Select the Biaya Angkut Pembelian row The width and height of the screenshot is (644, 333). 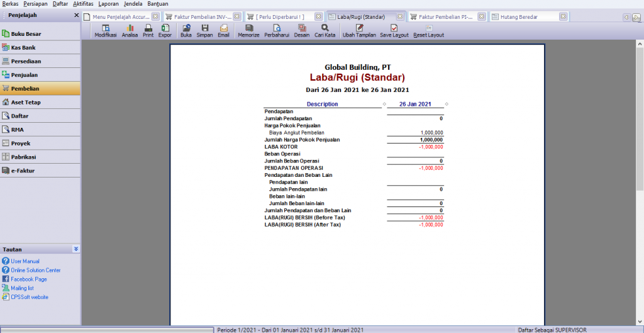click(x=353, y=132)
